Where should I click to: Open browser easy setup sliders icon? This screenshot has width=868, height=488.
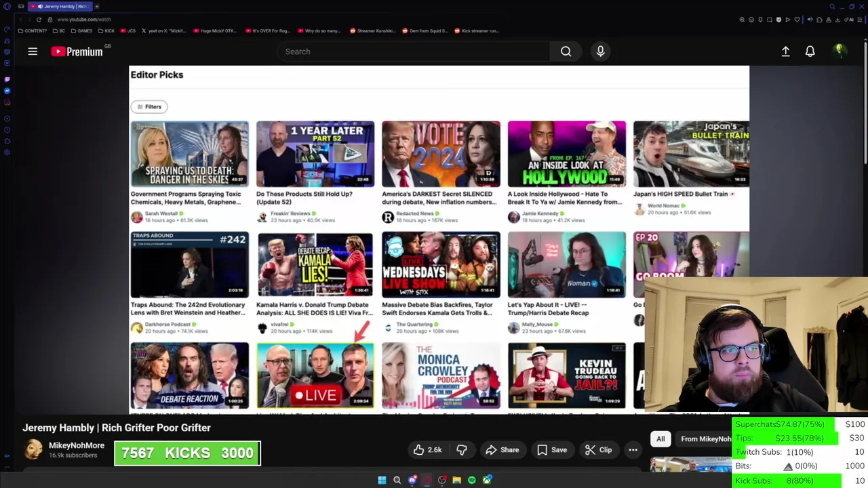pyautogui.click(x=859, y=20)
